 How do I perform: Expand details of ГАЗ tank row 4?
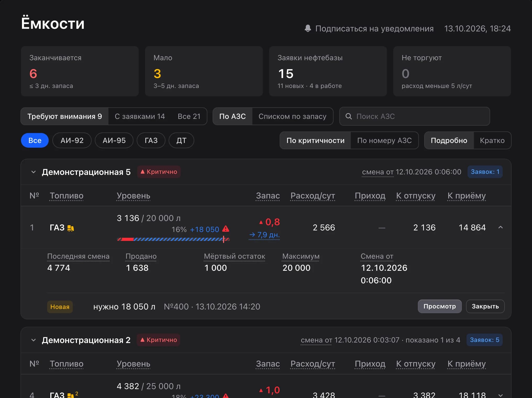point(500,395)
